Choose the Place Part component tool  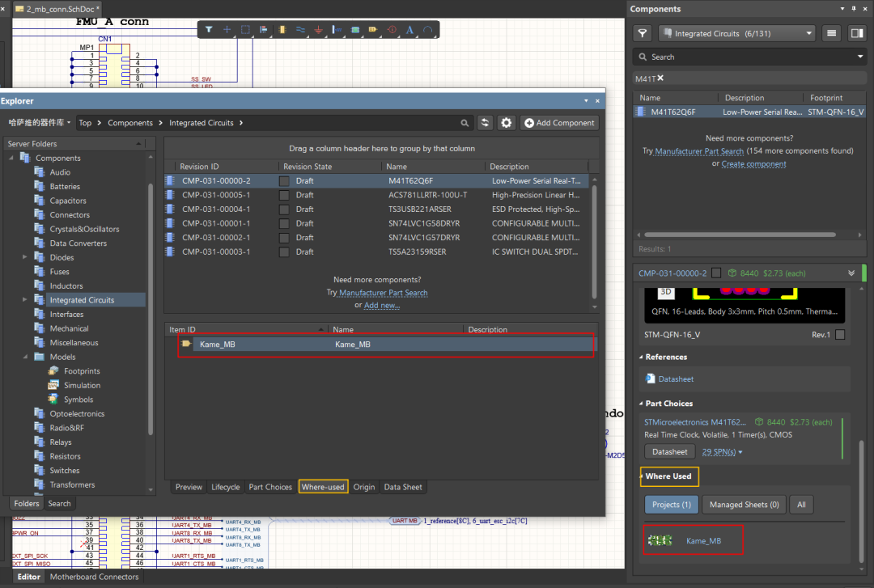tap(282, 30)
